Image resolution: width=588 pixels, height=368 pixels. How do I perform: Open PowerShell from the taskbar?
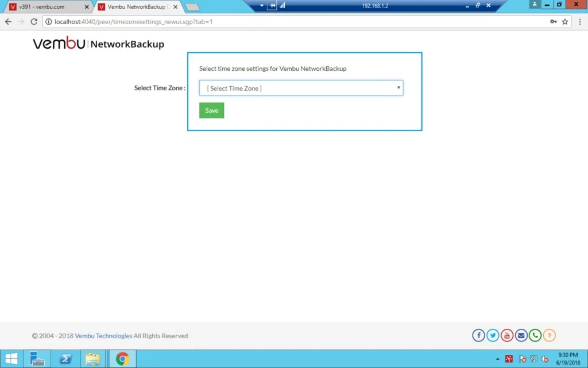coord(65,359)
